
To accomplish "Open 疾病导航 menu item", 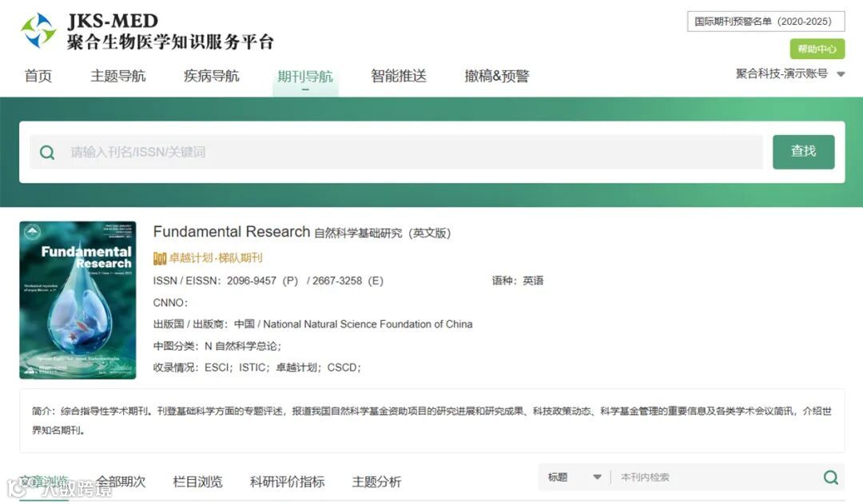I will click(x=211, y=76).
